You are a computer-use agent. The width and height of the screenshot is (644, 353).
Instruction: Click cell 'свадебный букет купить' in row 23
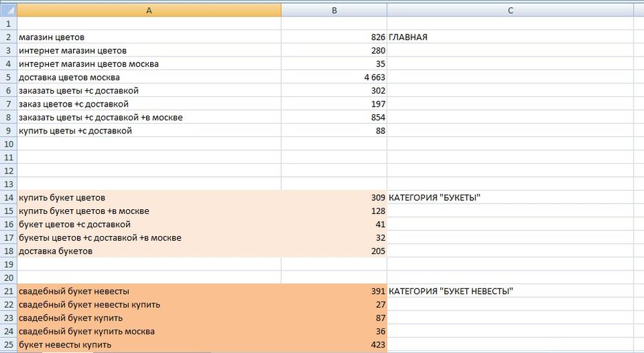(x=149, y=318)
